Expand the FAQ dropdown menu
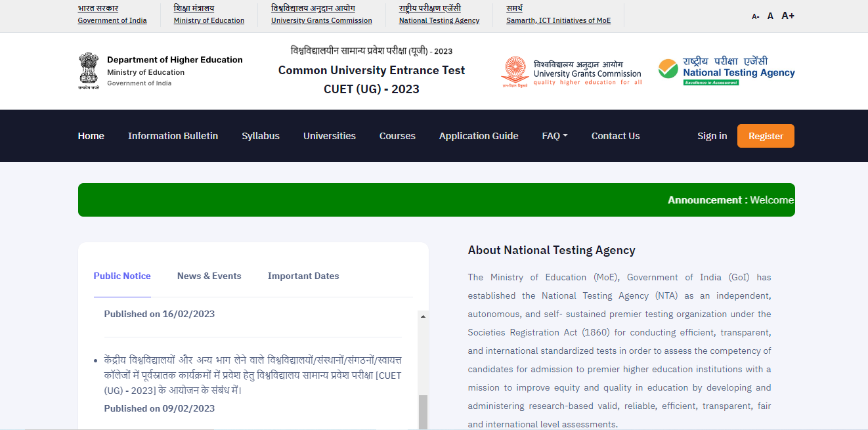The width and height of the screenshot is (868, 430). coord(555,136)
